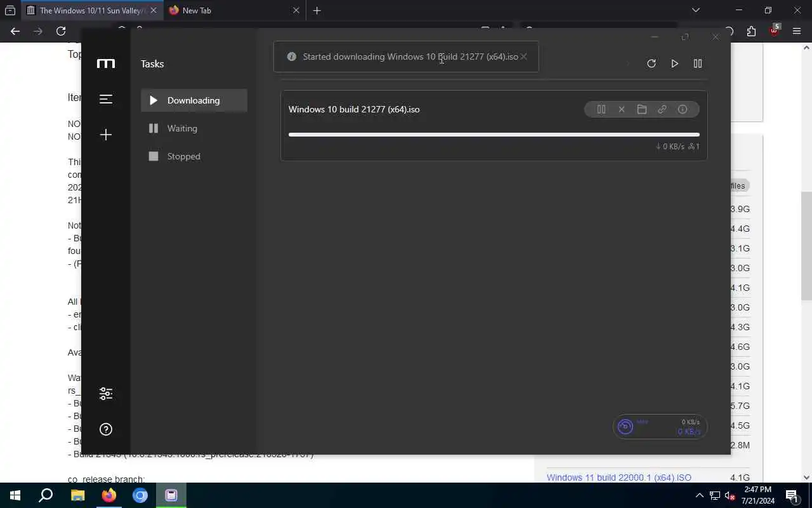This screenshot has width=812, height=508.
Task: Switch to 'The Windows 10/11 Sun Valley' browser tab
Action: [91, 11]
